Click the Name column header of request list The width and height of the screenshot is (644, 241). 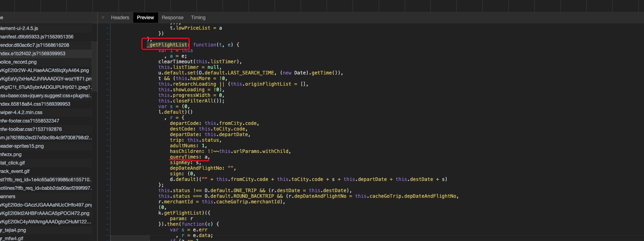click(x=48, y=18)
